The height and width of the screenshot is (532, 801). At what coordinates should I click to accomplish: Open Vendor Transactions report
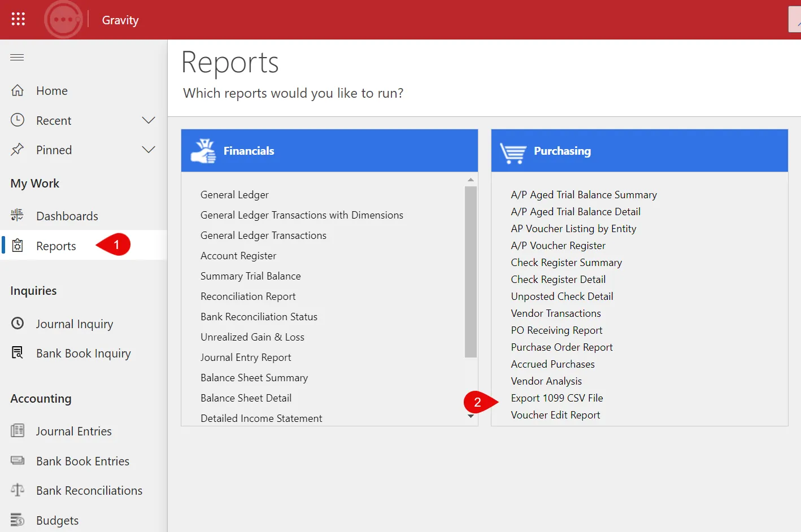[x=556, y=313]
